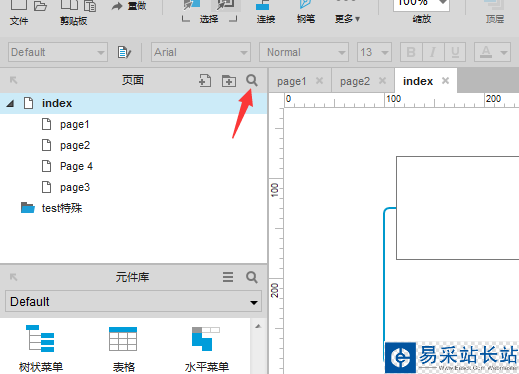Select the 钢笔 pen tool
519x374 pixels.
306,12
